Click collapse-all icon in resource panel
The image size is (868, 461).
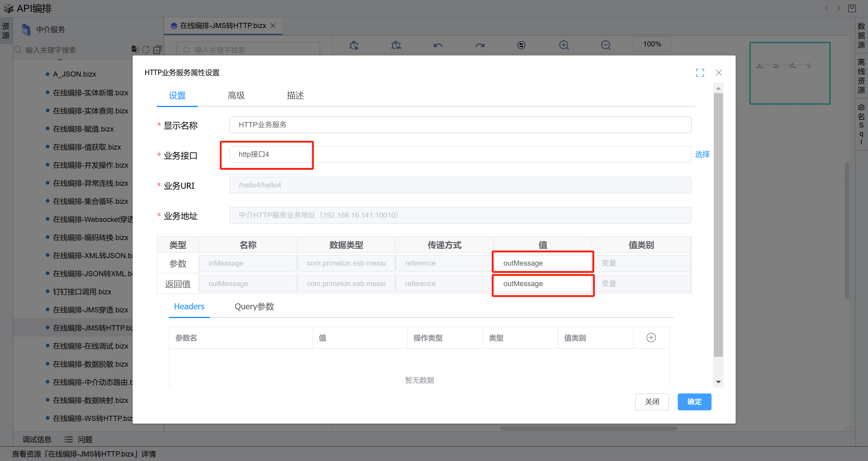157,50
